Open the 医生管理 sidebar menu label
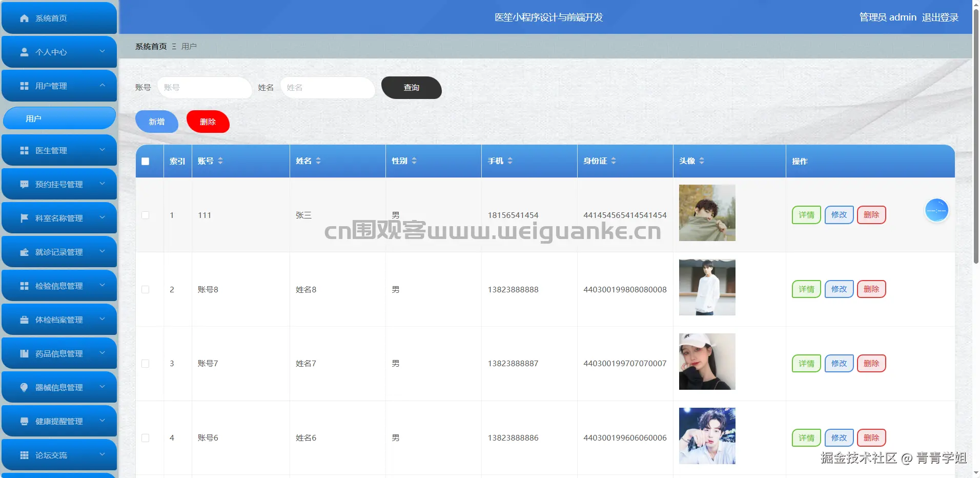Screen dimensions: 980x478 pyautogui.click(x=51, y=151)
